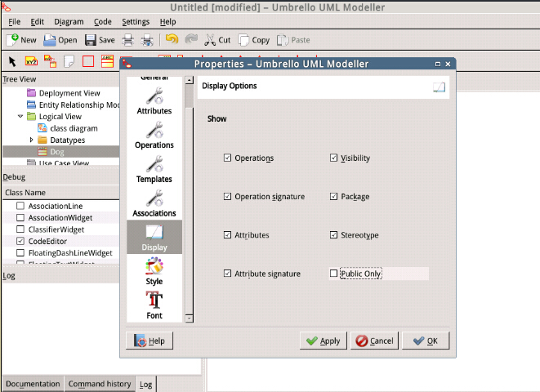The image size is (540, 392).
Task: Check ClassifierWidget in Debug list
Action: pos(20,229)
